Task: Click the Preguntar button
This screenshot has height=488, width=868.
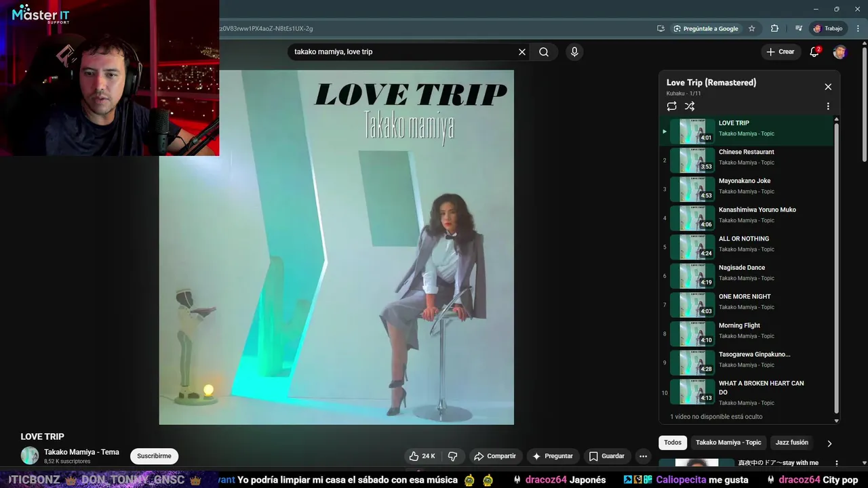Action: point(553,456)
